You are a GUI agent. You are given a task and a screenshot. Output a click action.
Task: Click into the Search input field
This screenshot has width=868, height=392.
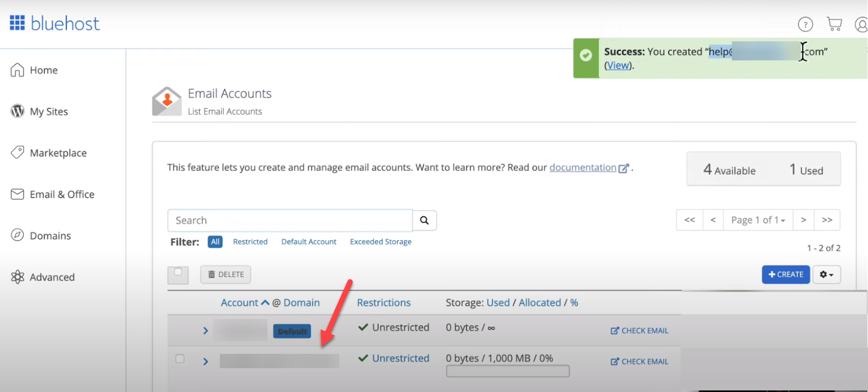tap(290, 220)
